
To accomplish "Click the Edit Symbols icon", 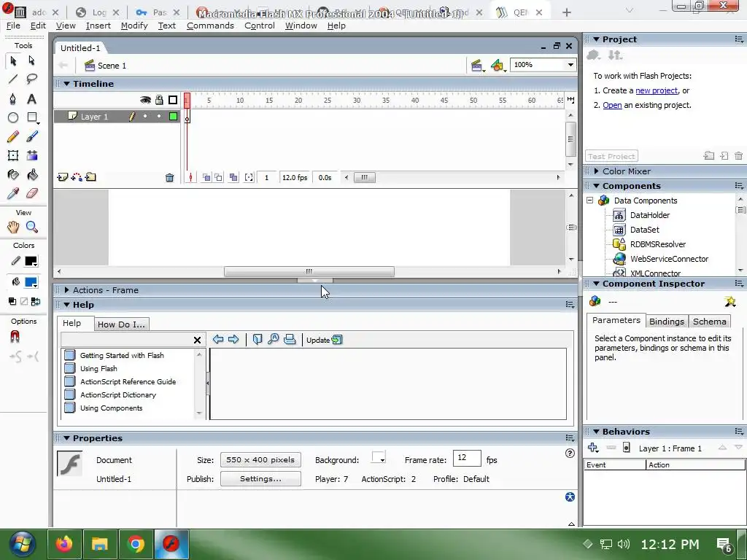I will coord(498,66).
